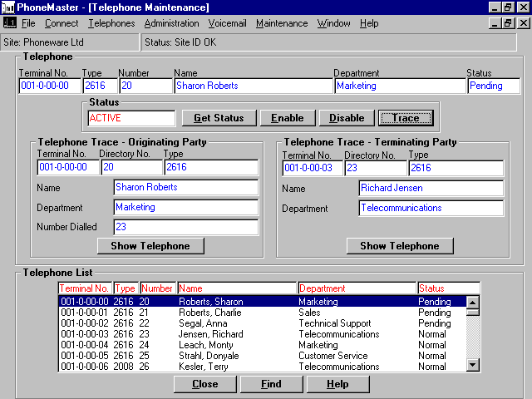Image resolution: width=532 pixels, height=399 pixels.
Task: Click the Type field showing 2616 at top
Action: [x=101, y=86]
